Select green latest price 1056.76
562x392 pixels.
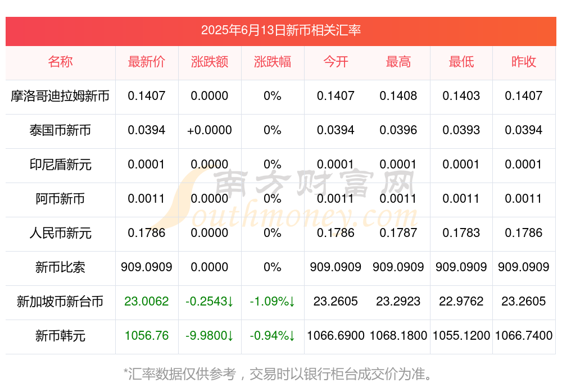[x=147, y=336]
